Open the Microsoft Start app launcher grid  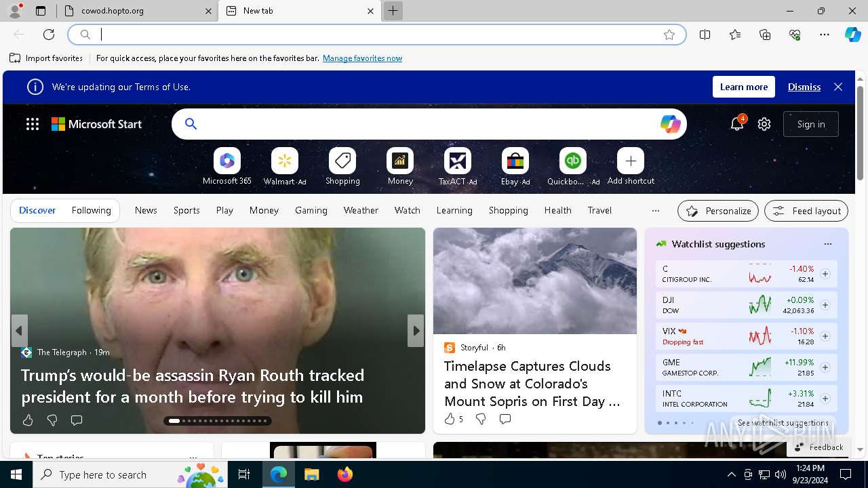[33, 124]
